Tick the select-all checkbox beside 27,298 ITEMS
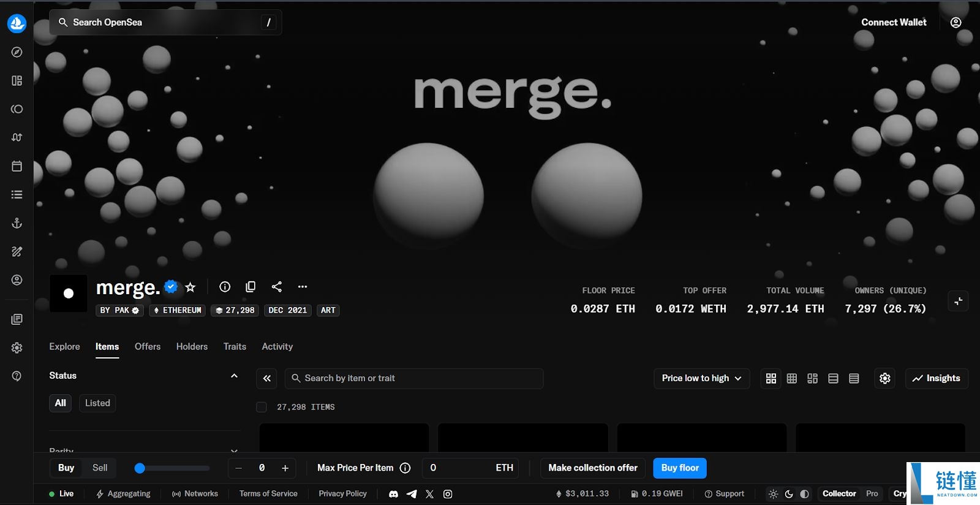The width and height of the screenshot is (980, 505). [262, 407]
